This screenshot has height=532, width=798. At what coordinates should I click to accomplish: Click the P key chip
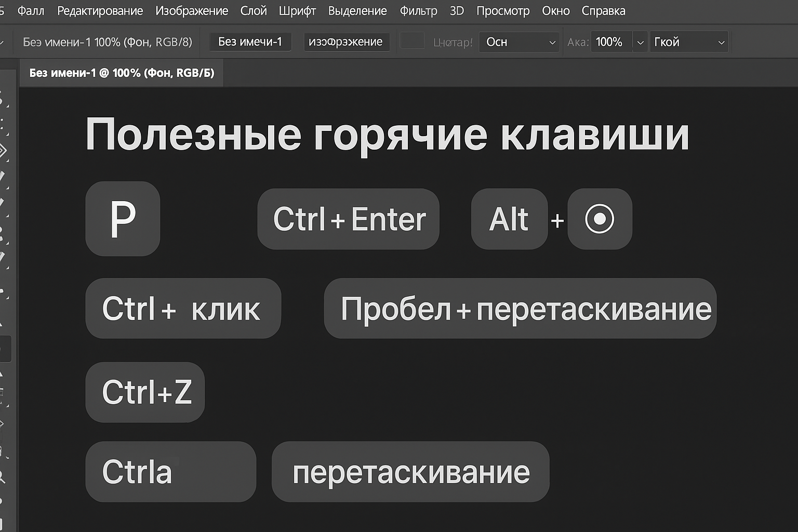[x=123, y=219]
